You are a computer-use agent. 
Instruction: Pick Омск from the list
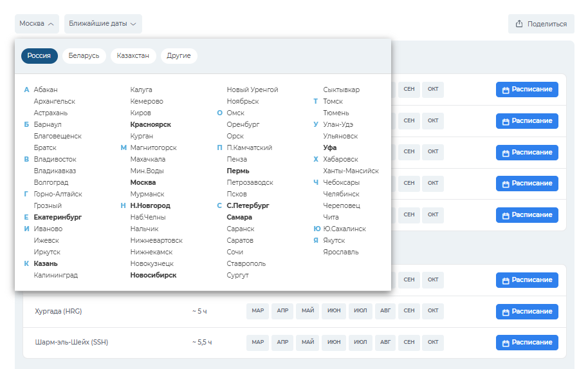point(235,113)
